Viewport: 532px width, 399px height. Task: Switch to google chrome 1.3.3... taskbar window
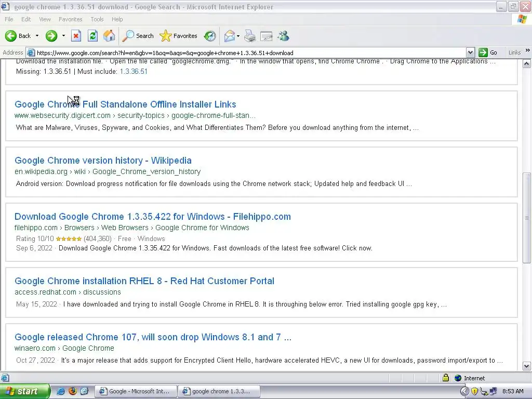click(x=219, y=391)
